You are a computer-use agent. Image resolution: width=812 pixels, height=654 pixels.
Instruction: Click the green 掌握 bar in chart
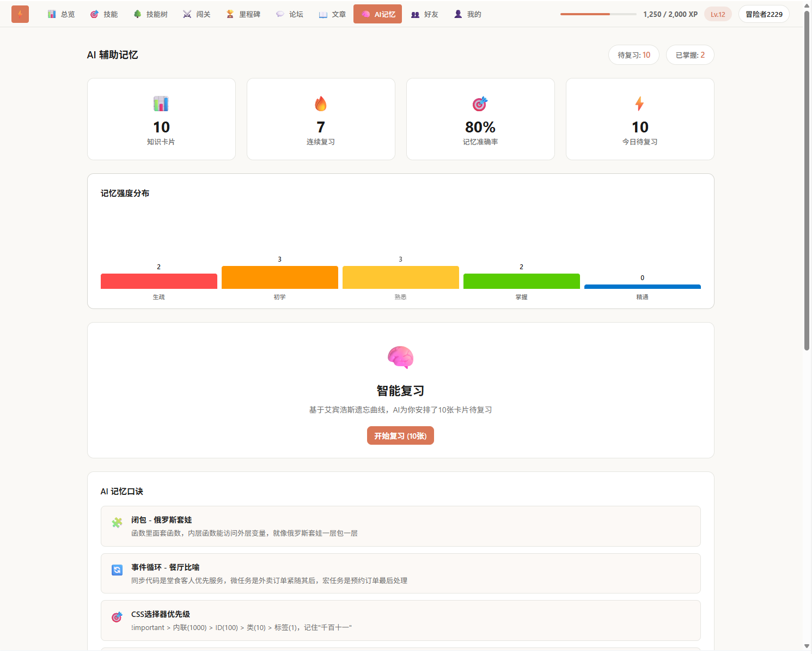(x=522, y=281)
